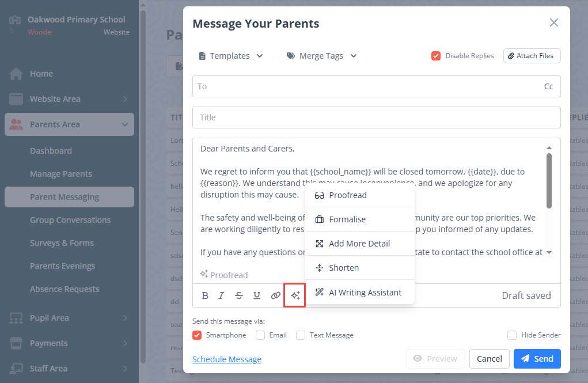Click into the Title input field
Screen dimensions: 588x383
(376, 117)
